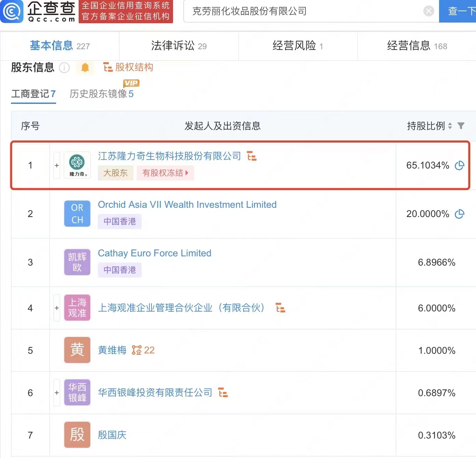476x458 pixels.
Task: Open the 持股比例 filter funnel icon
Action: (x=461, y=126)
